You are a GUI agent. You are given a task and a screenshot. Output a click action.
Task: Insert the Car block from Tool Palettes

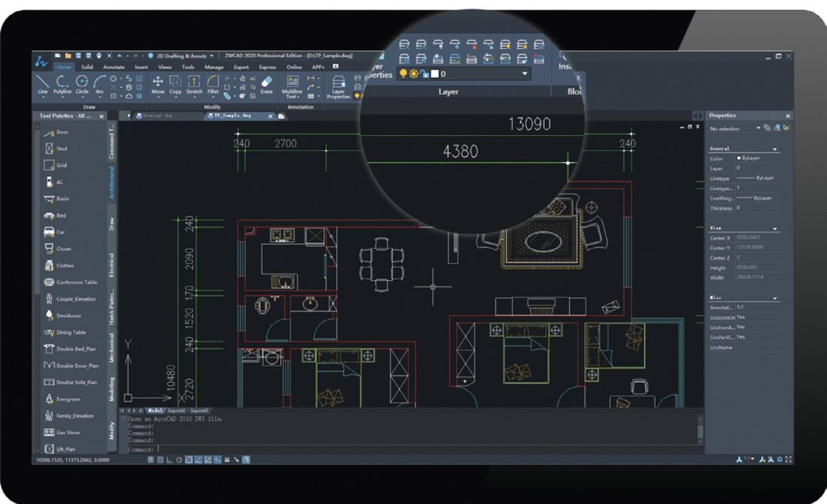(x=54, y=232)
